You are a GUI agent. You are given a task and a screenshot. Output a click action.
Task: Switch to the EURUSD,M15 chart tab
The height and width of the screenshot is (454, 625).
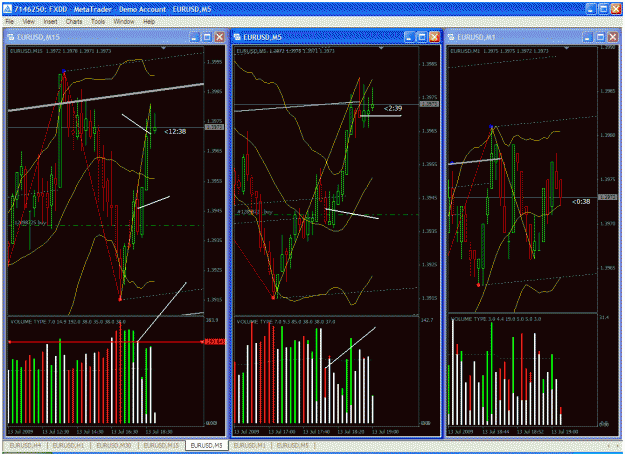pyautogui.click(x=161, y=445)
